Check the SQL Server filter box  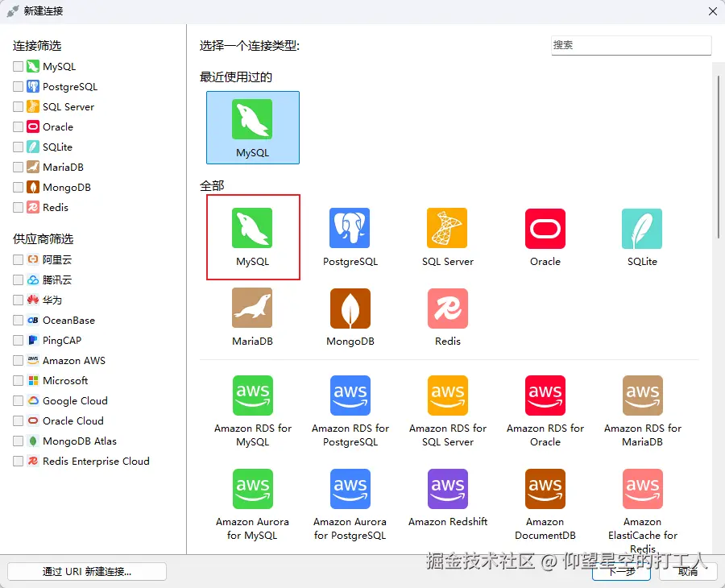[18, 107]
